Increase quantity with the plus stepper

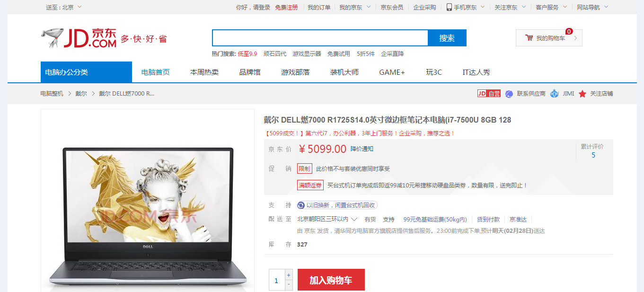click(289, 275)
